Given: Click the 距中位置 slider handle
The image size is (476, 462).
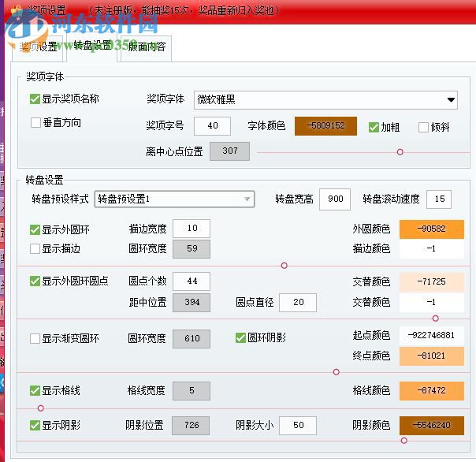Looking at the screenshot, I should click(x=435, y=319).
